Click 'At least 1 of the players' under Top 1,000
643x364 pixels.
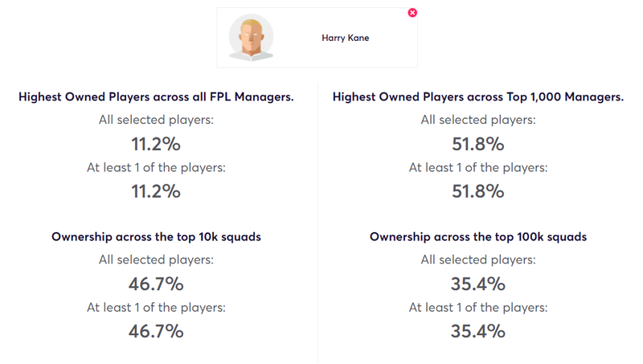point(478,167)
